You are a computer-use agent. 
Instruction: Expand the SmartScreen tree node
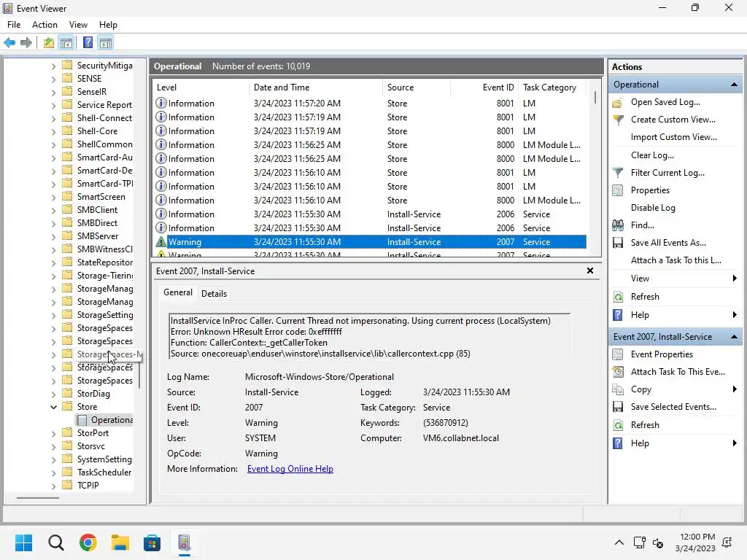[x=53, y=197]
